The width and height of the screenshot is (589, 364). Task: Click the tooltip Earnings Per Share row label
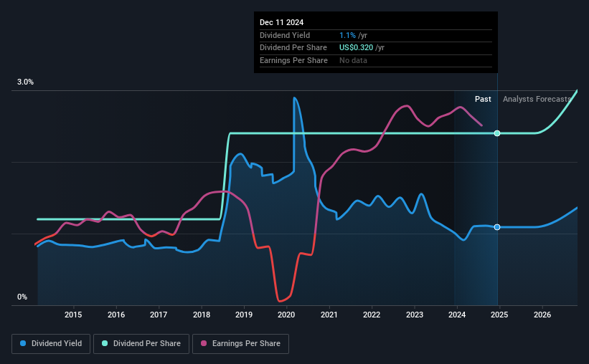coord(293,60)
